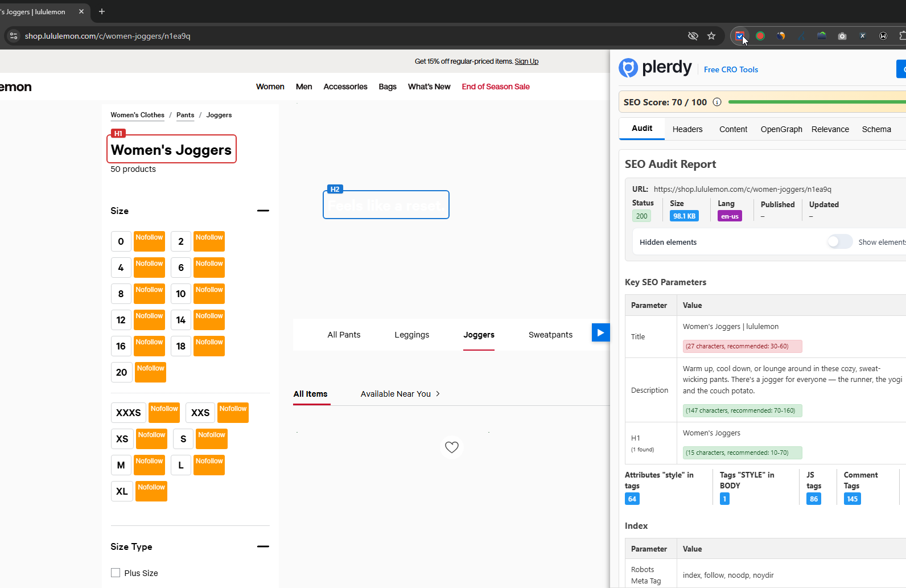Click the 64 style attributes count badge

click(632, 499)
